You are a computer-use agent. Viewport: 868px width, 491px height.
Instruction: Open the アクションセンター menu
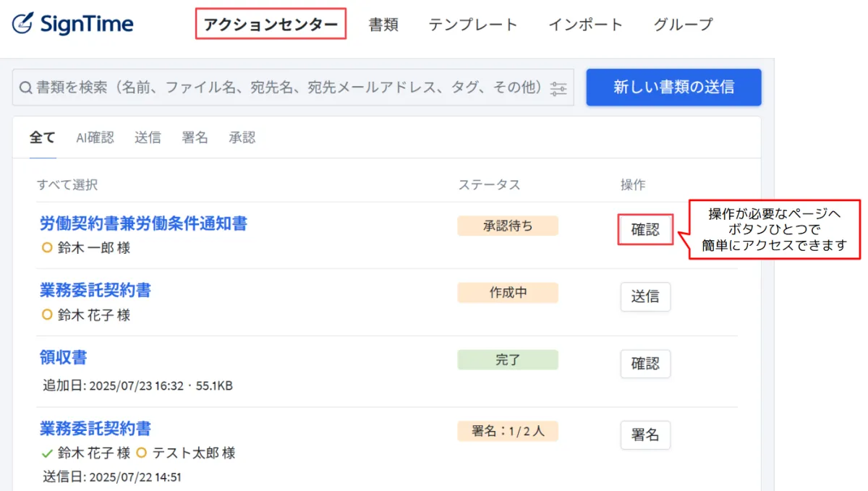point(271,25)
